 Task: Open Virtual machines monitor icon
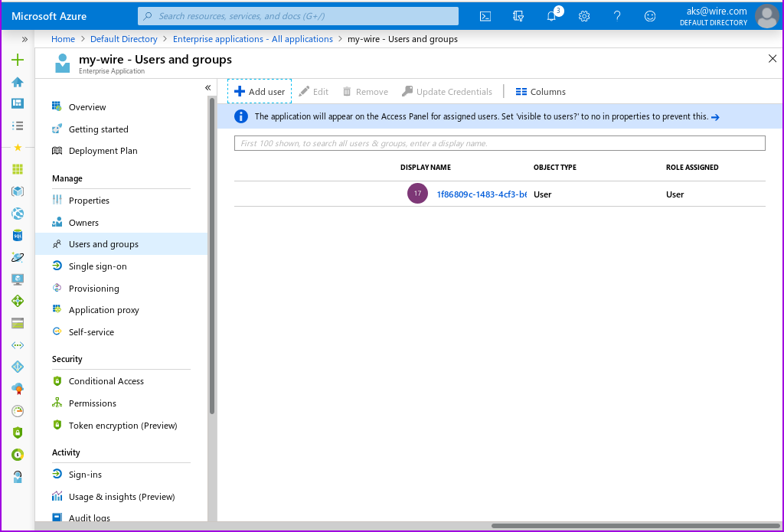point(18,279)
